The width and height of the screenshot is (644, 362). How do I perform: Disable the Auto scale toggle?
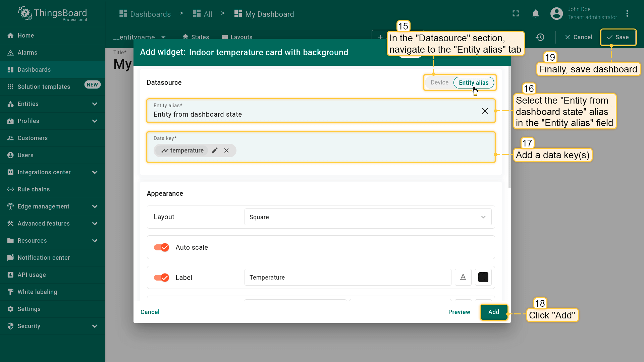[x=161, y=247]
